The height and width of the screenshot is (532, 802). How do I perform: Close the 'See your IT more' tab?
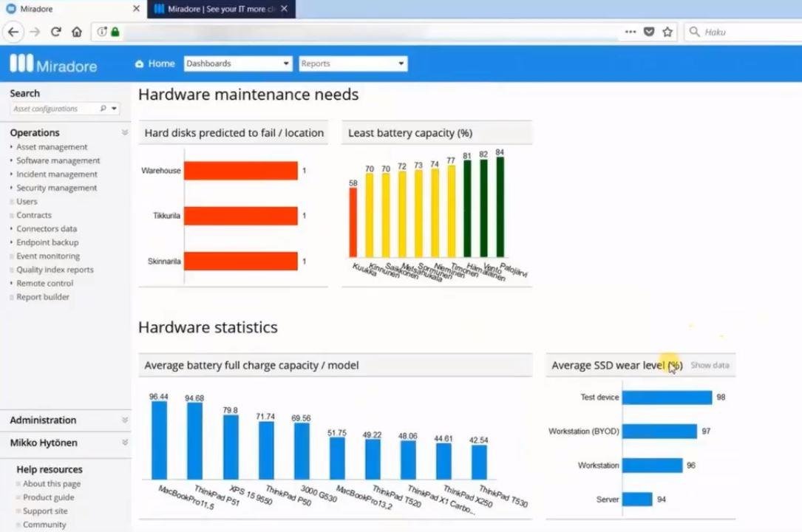285,9
